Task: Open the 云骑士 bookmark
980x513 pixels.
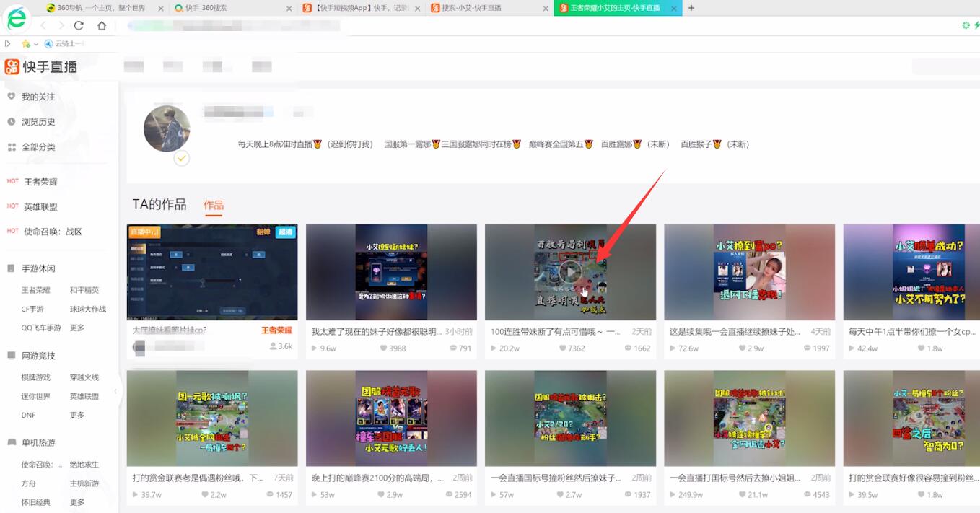Action: 64,44
